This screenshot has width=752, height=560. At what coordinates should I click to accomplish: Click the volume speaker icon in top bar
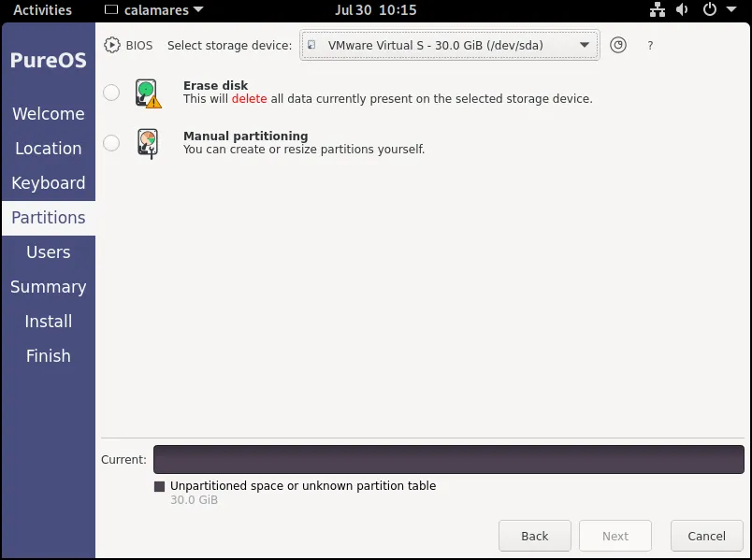tap(682, 10)
